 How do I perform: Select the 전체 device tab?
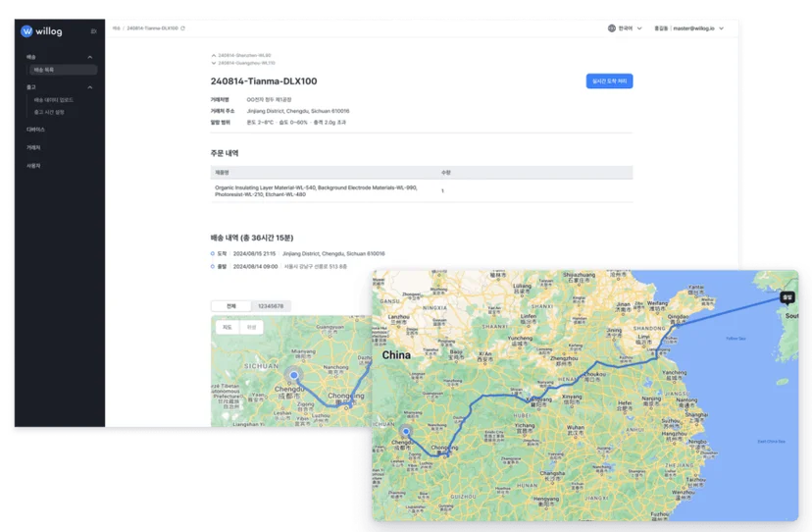[231, 306]
